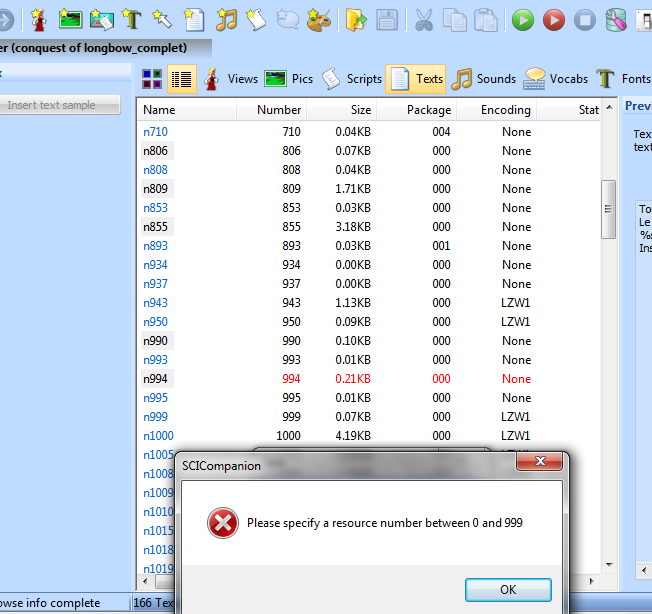Image resolution: width=652 pixels, height=614 pixels.
Task: Click OK in the SCICompanion error dialog
Action: 508,589
